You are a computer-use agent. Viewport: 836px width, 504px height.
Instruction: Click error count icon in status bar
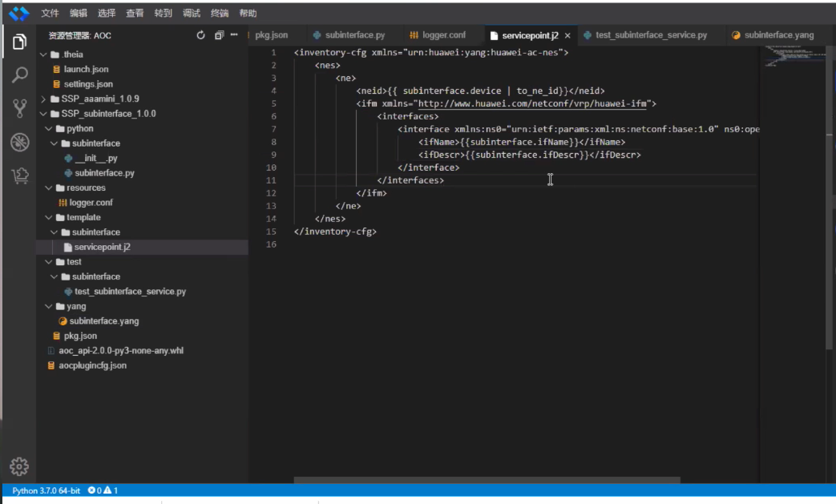tap(91, 490)
